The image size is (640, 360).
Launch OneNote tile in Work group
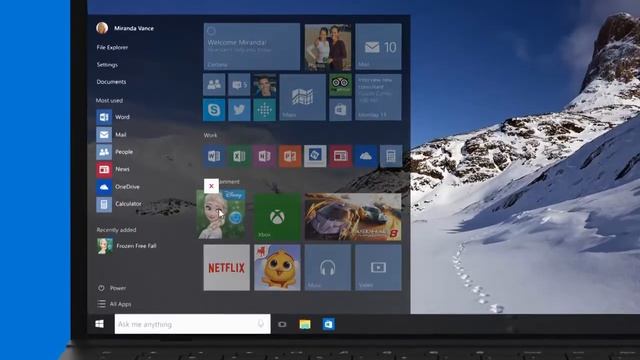pos(264,156)
